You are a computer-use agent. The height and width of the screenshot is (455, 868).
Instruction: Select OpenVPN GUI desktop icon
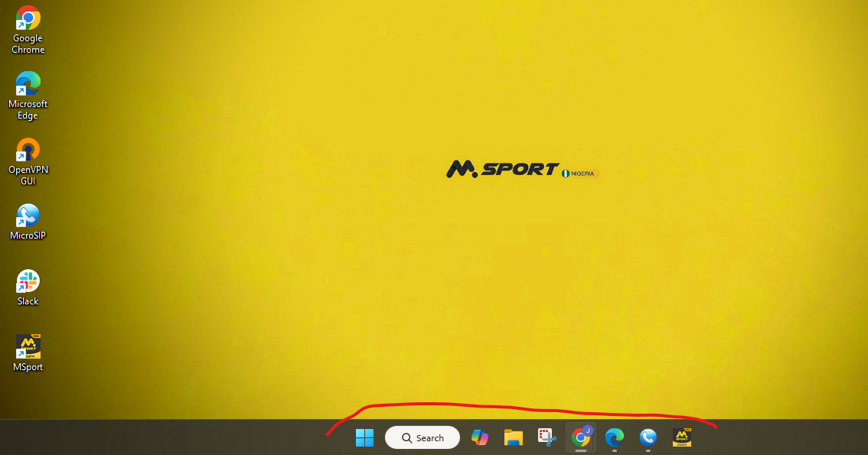28,162
